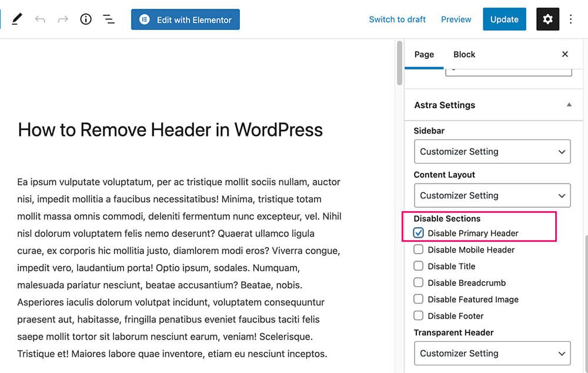Click the Redo arrow icon
The image size is (588, 373).
[62, 19]
